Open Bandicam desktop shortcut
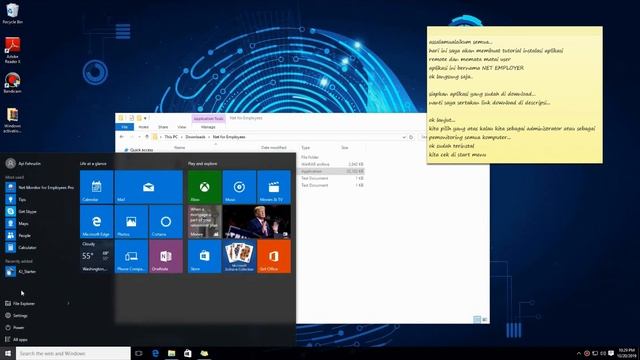This screenshot has height=360, width=640. pyautogui.click(x=12, y=83)
